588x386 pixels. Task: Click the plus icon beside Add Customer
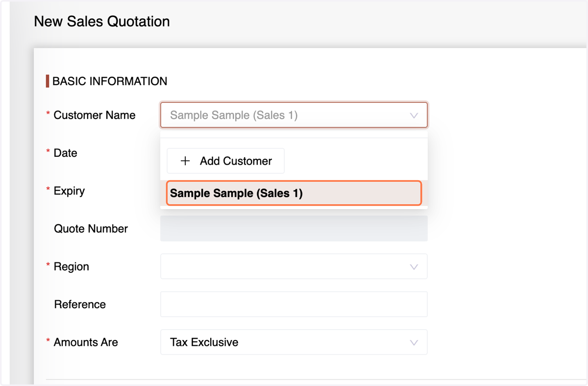(x=185, y=161)
